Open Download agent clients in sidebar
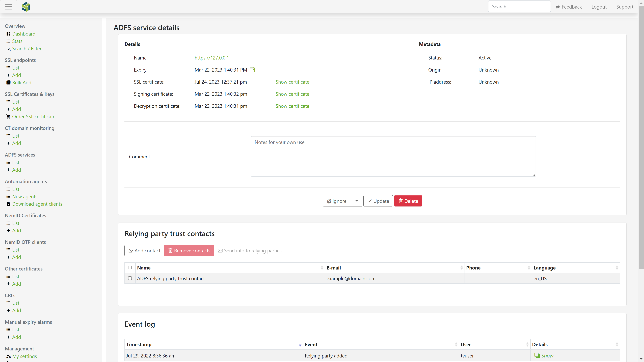 tap(37, 204)
